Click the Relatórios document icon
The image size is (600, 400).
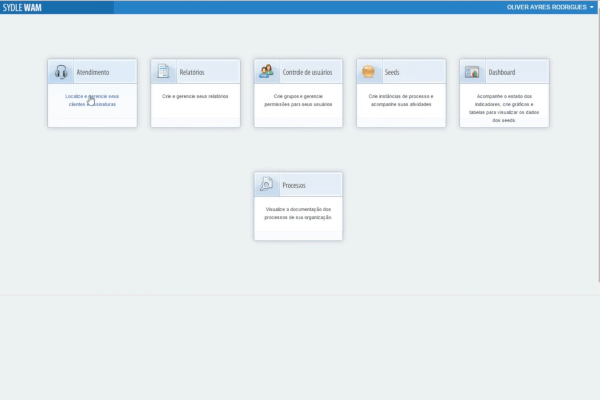tap(164, 72)
